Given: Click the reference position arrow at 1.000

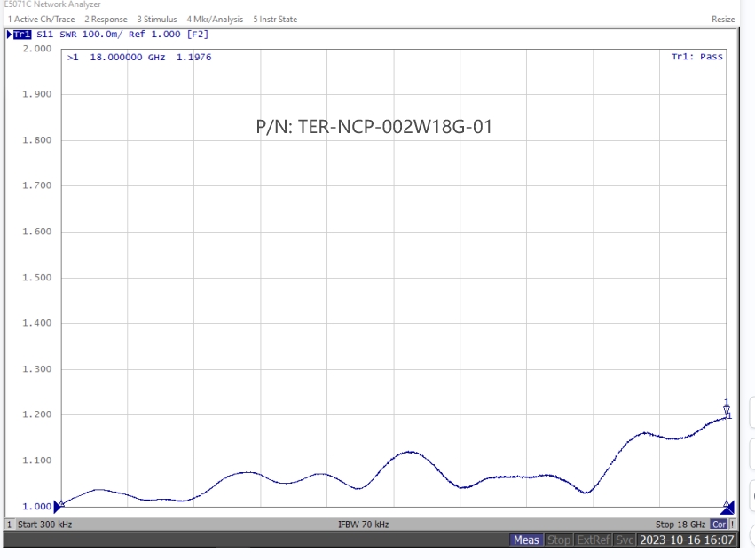Looking at the screenshot, I should click(x=59, y=506).
